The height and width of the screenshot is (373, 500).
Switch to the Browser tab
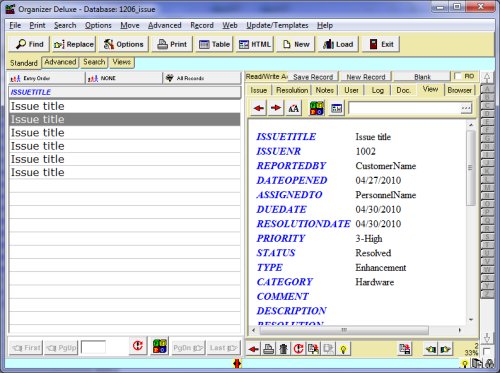point(459,90)
